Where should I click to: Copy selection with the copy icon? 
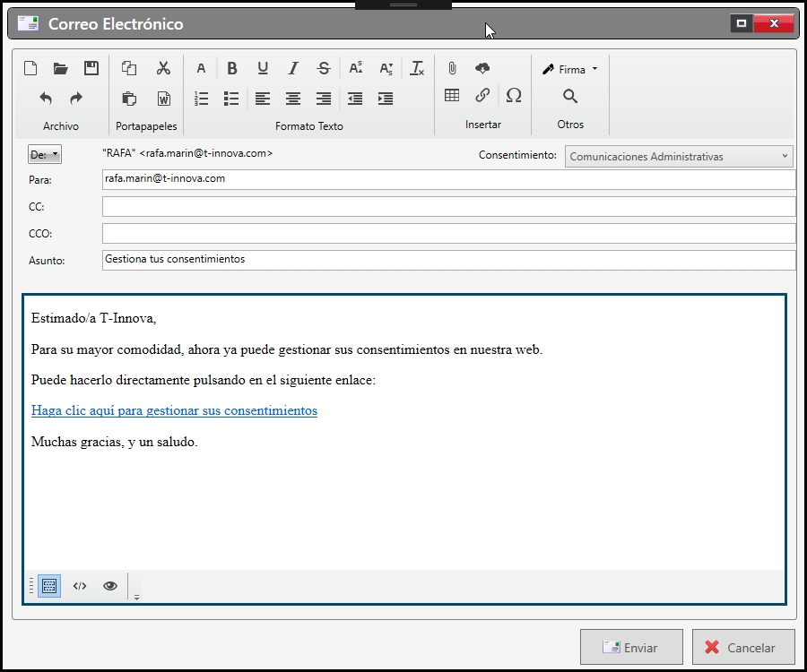[128, 68]
